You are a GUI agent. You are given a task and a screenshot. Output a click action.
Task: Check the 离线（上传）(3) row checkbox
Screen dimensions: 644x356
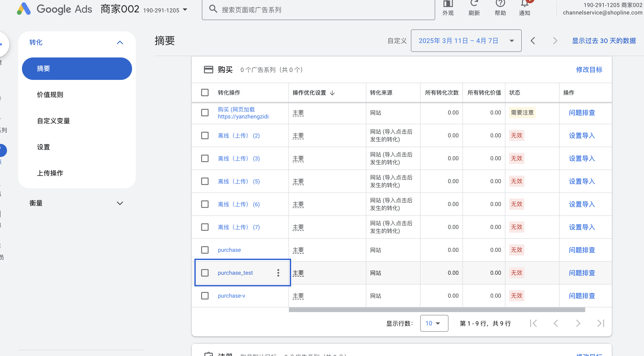(205, 158)
